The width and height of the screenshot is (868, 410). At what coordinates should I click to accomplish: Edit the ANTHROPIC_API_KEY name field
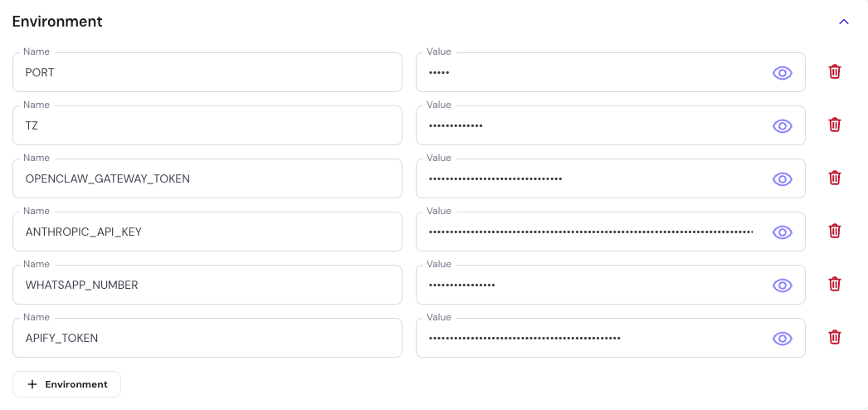(x=207, y=232)
